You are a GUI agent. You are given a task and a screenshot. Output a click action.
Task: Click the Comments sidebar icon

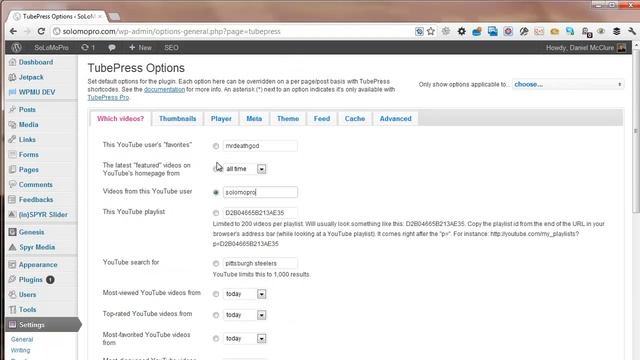[12, 184]
